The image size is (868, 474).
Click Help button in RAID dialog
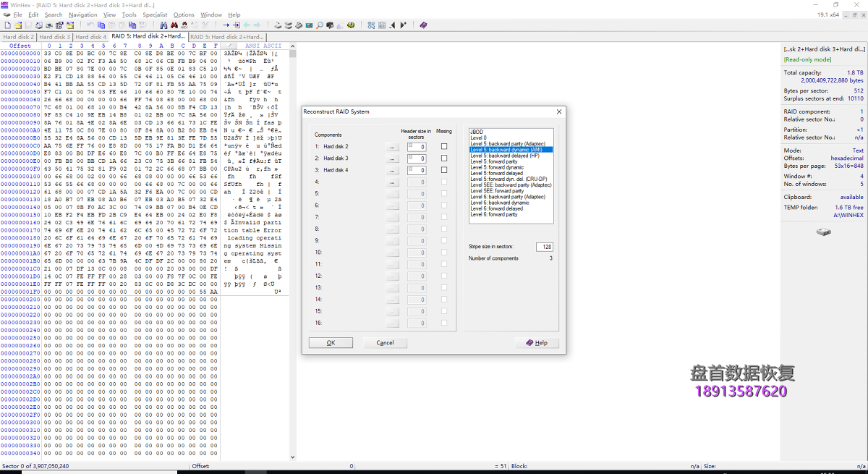tap(537, 343)
